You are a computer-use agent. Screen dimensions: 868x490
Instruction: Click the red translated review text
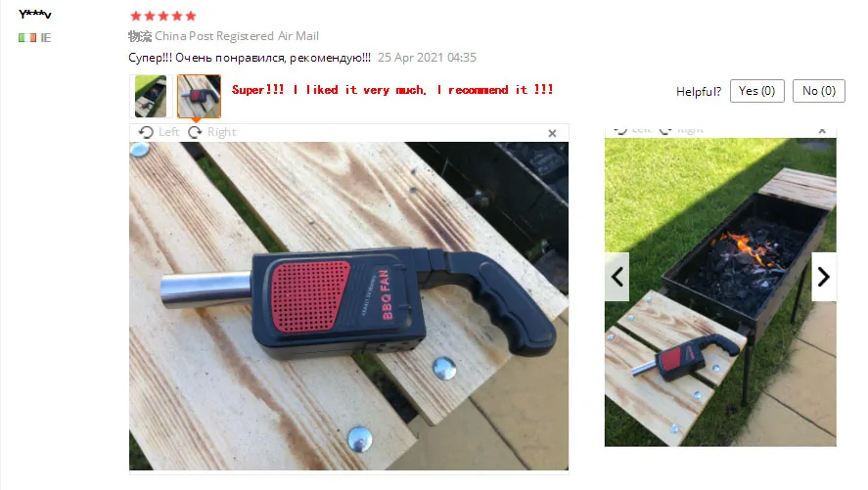[392, 90]
